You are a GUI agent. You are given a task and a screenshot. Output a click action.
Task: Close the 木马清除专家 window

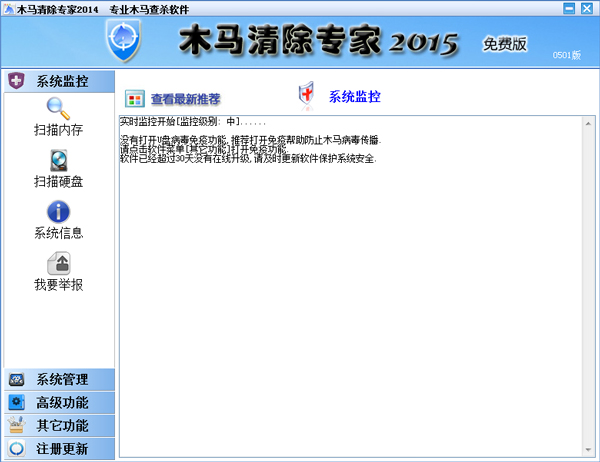[587, 8]
